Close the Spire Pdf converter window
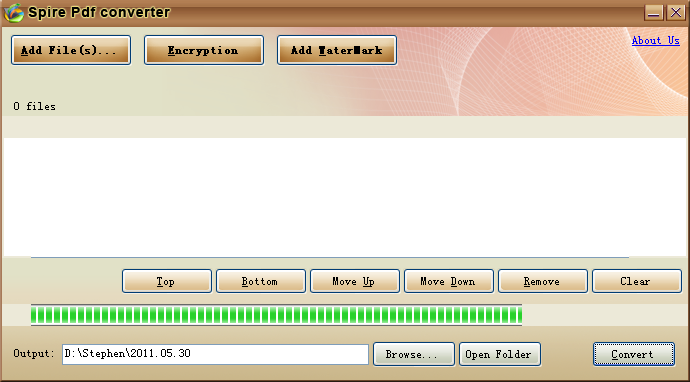Viewport: 690px width, 382px height. (675, 12)
